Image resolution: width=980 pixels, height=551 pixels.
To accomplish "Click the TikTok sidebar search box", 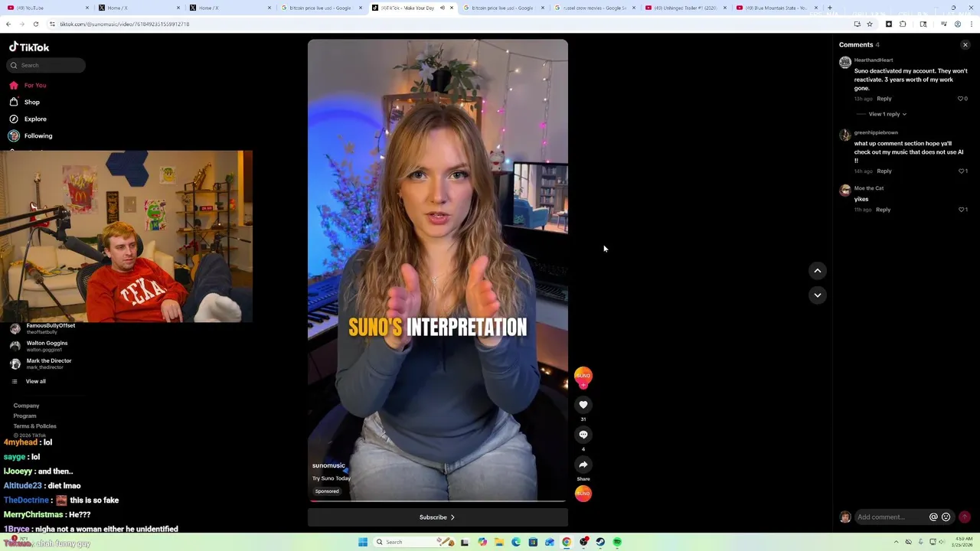I will click(x=47, y=65).
